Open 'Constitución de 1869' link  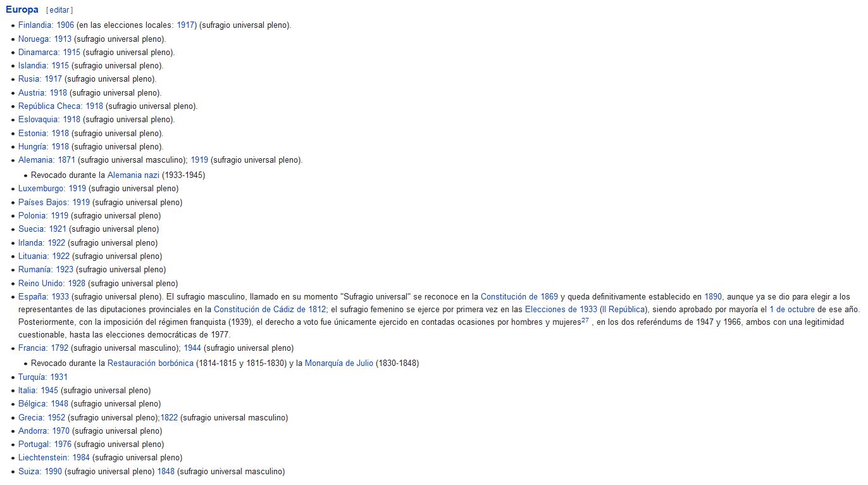pyautogui.click(x=519, y=296)
